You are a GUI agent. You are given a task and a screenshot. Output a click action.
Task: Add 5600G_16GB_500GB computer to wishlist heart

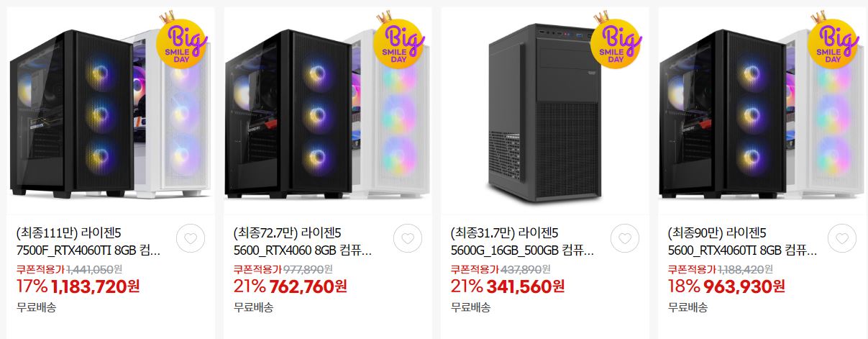pyautogui.click(x=625, y=240)
